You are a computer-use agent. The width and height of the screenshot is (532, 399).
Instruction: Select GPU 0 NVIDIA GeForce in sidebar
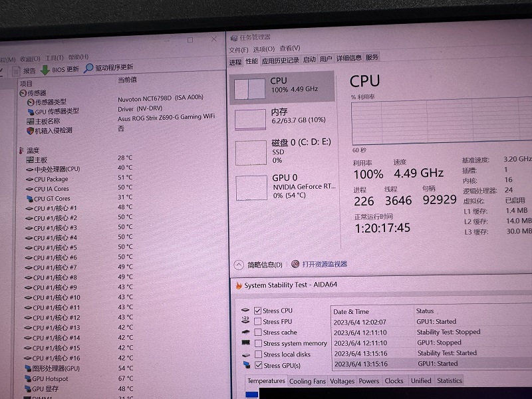285,188
